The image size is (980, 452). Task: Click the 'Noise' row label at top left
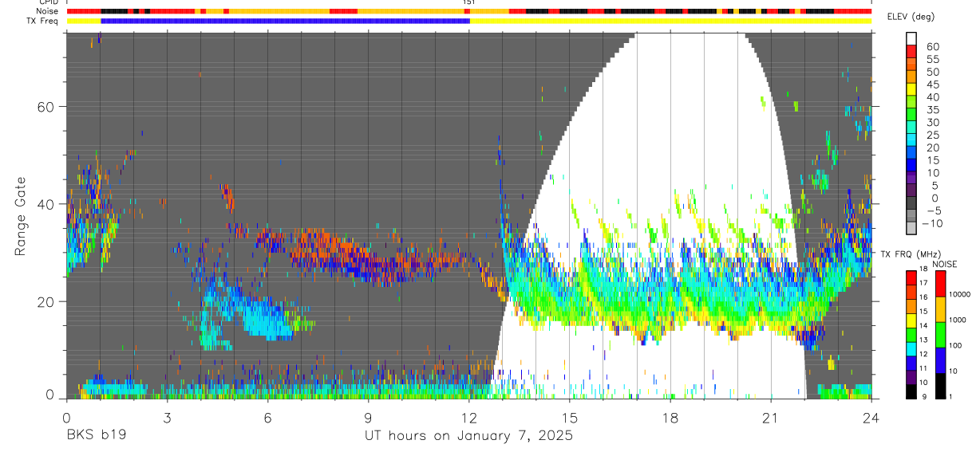[47, 11]
